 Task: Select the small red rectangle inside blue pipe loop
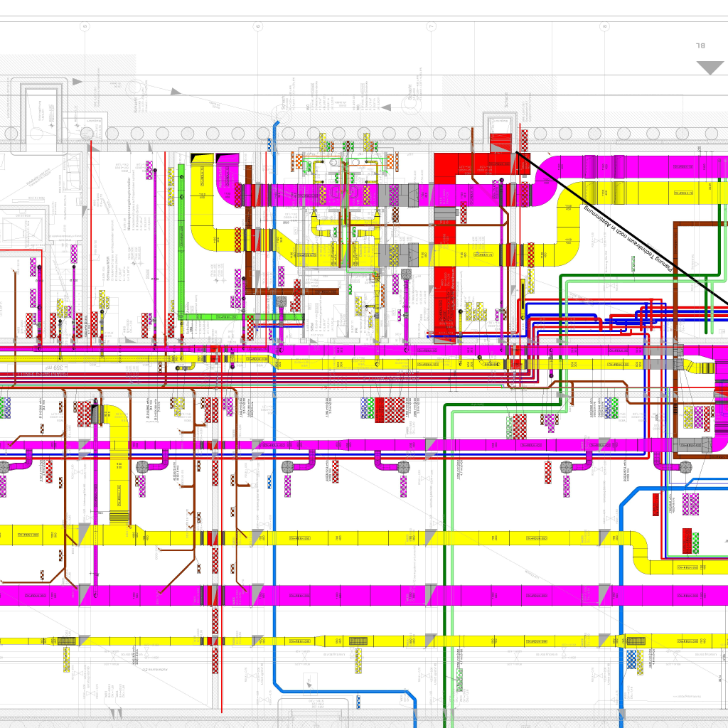655,505
